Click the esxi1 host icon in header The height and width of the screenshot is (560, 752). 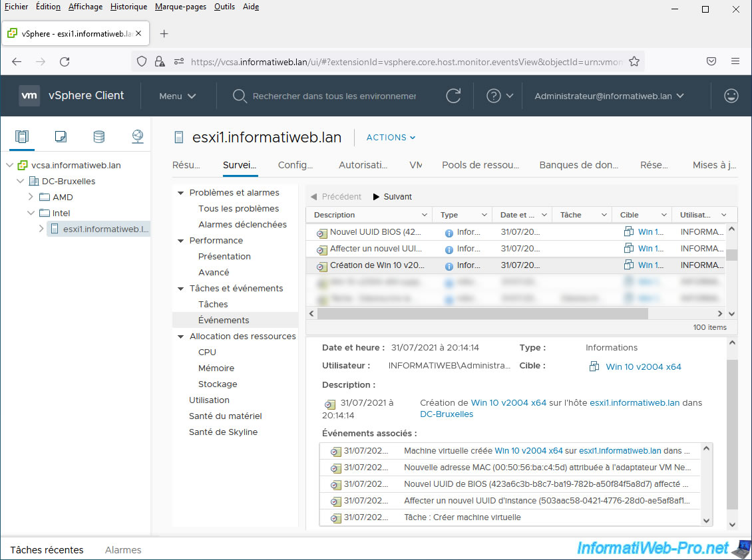[179, 138]
